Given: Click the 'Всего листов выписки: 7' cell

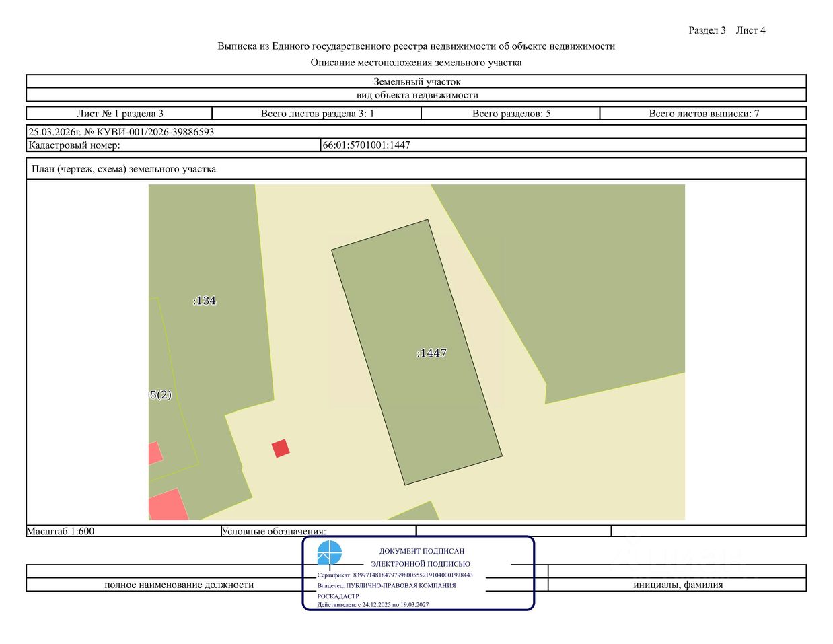Looking at the screenshot, I should (703, 114).
